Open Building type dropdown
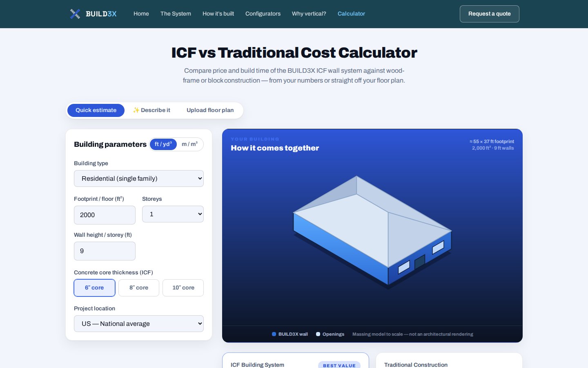This screenshot has height=368, width=588. (x=139, y=179)
